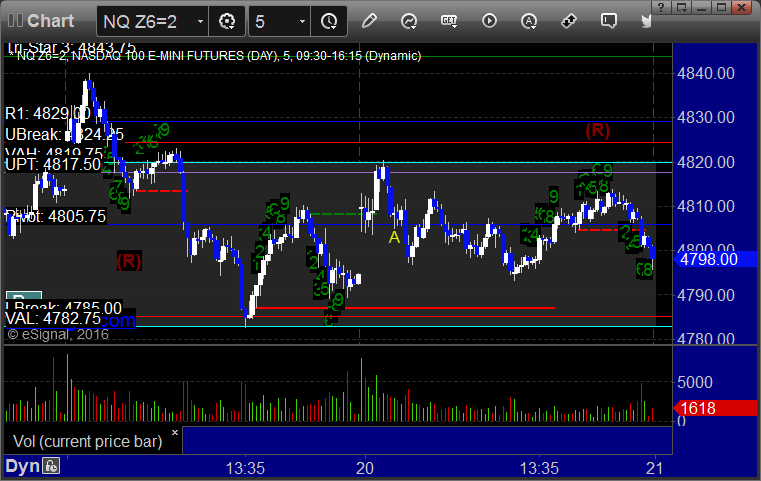The image size is (761, 481).
Task: Click the GET tools icon
Action: [x=449, y=21]
